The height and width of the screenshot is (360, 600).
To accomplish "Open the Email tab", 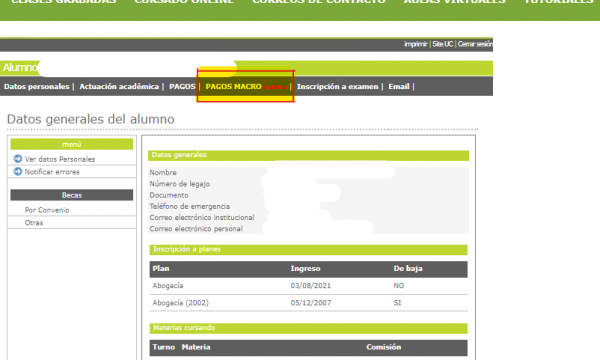I will (x=399, y=86).
